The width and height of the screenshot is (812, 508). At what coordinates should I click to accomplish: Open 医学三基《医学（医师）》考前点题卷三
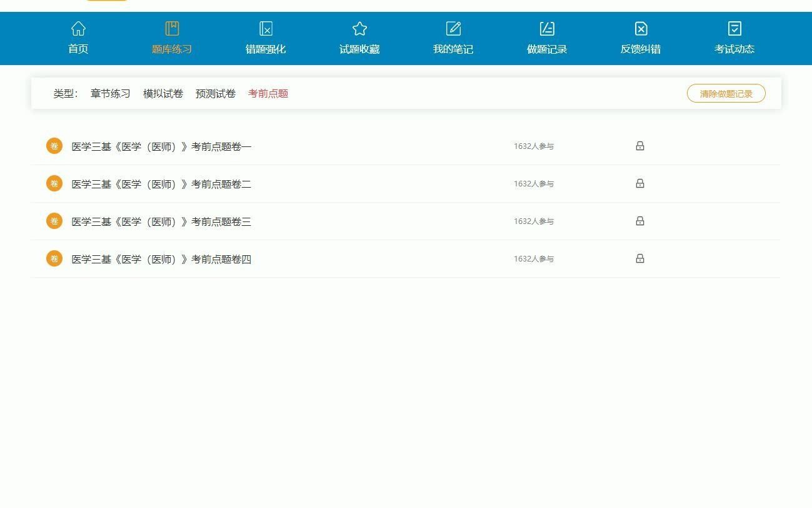pos(161,221)
